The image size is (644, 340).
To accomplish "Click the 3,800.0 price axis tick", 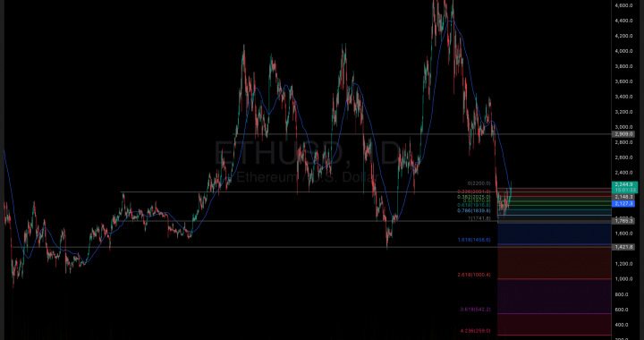I will [x=623, y=66].
